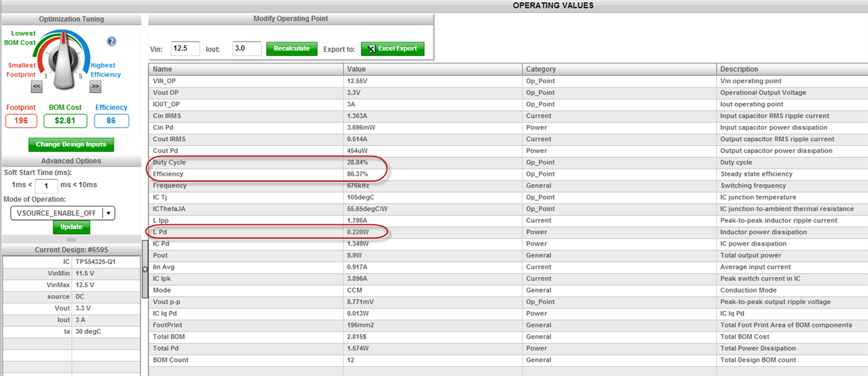The height and width of the screenshot is (376, 868).
Task: Sort by the Category column header
Action: (x=618, y=69)
